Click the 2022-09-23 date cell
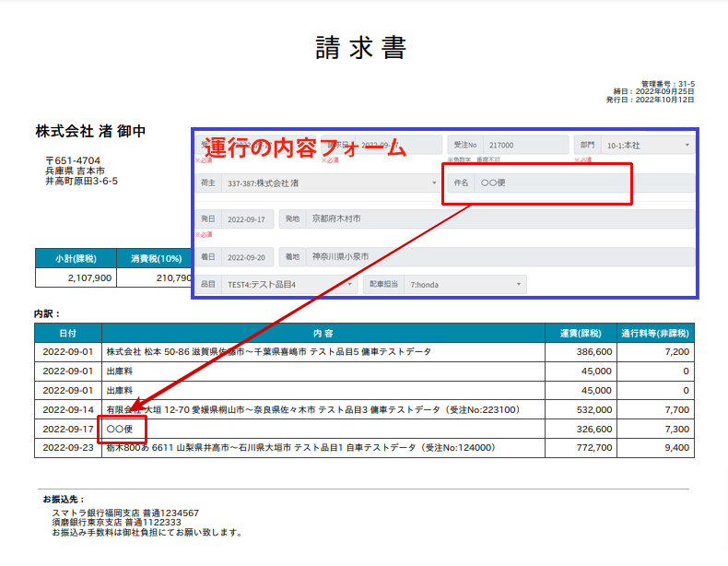 68,448
